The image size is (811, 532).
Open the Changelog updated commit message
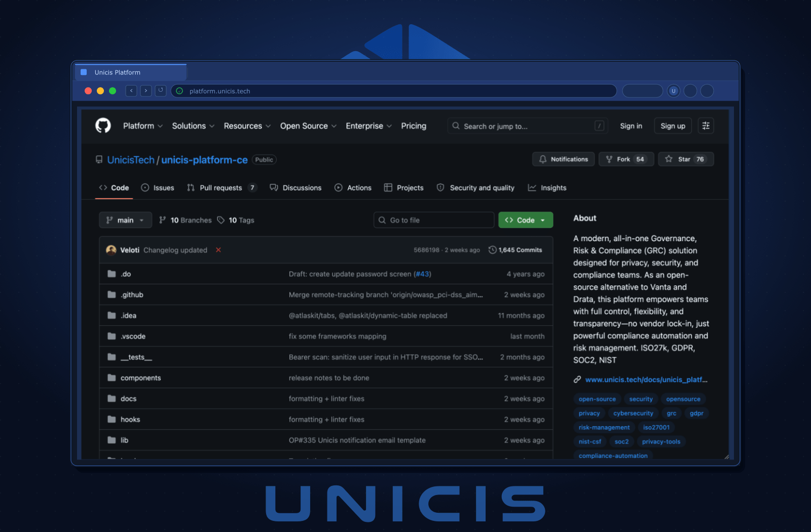[175, 250]
